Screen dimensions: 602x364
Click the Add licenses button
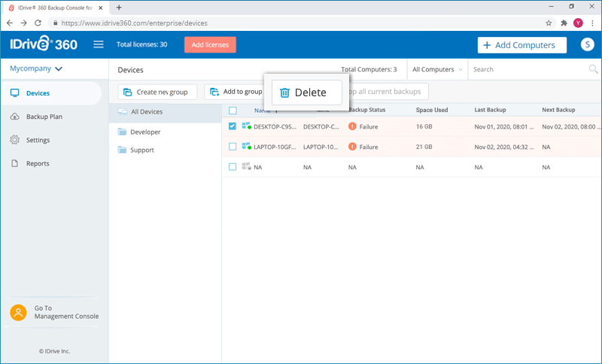[x=210, y=44]
